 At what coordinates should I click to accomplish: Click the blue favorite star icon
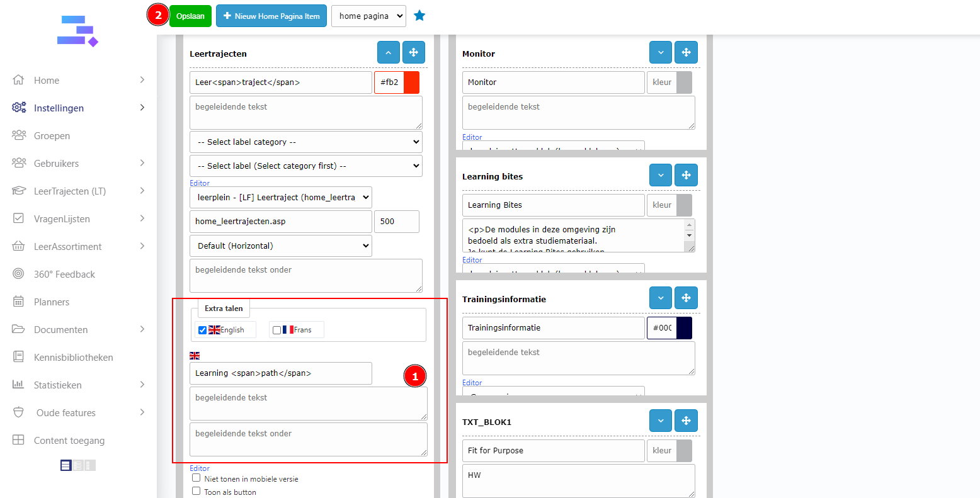(419, 16)
